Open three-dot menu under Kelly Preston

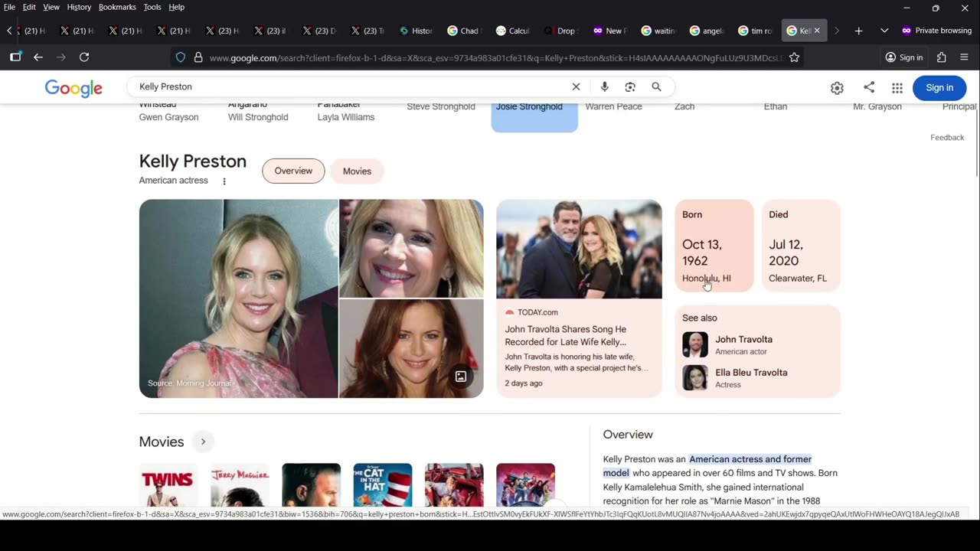coord(224,181)
